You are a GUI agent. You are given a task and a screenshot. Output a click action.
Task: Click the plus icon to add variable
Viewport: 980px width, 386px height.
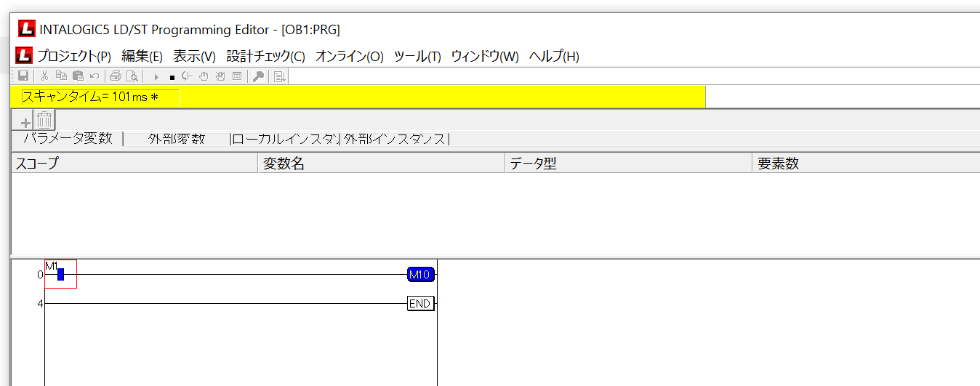(x=25, y=122)
